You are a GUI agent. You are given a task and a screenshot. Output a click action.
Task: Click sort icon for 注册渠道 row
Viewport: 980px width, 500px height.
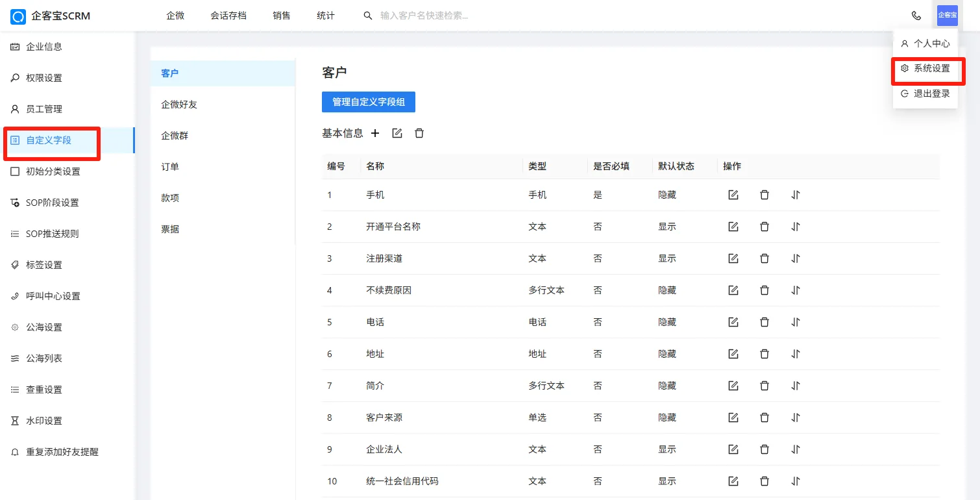pos(796,258)
